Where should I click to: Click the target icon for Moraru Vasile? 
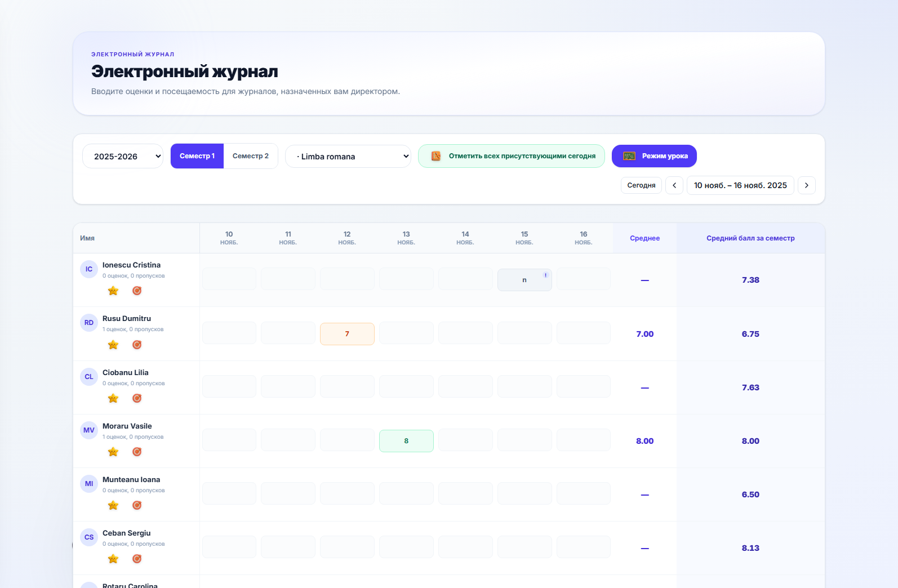click(x=137, y=452)
